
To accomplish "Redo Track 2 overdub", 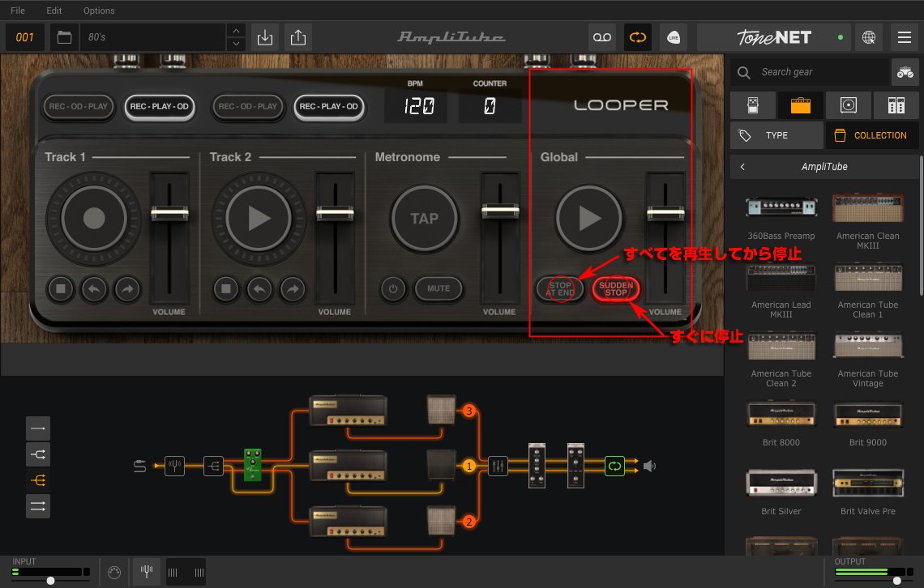I will coord(293,289).
